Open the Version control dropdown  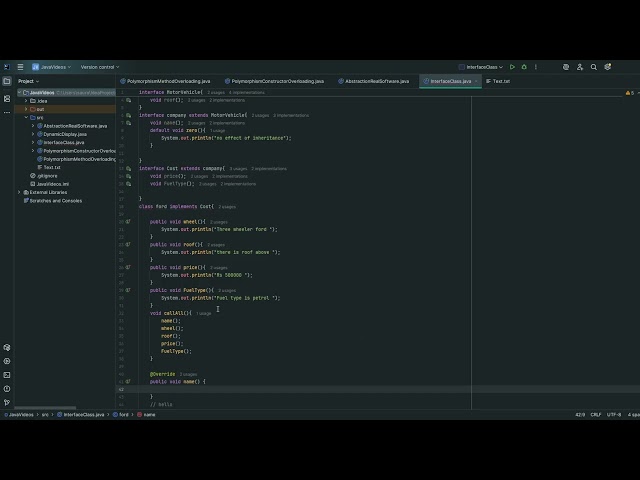pos(100,67)
